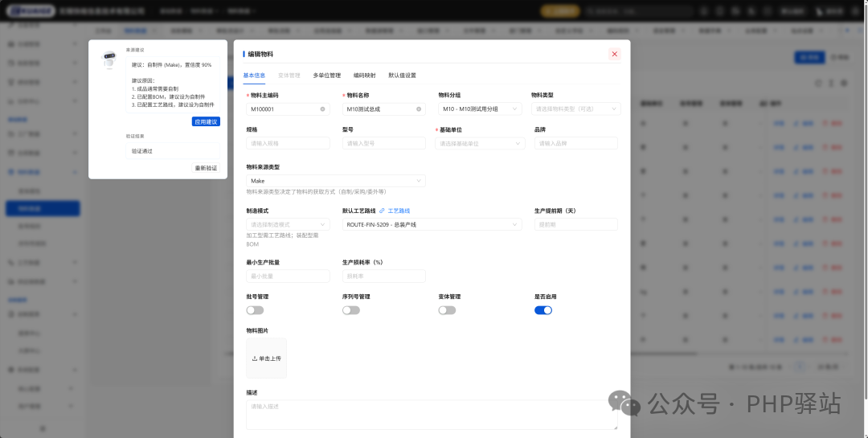Click the 物料图片 label

257,330
